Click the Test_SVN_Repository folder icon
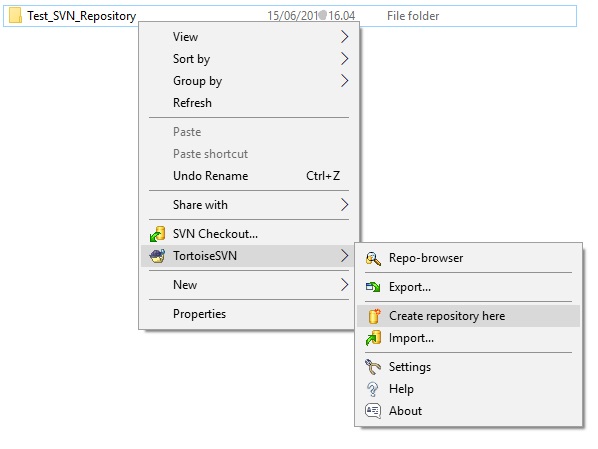 [x=15, y=16]
